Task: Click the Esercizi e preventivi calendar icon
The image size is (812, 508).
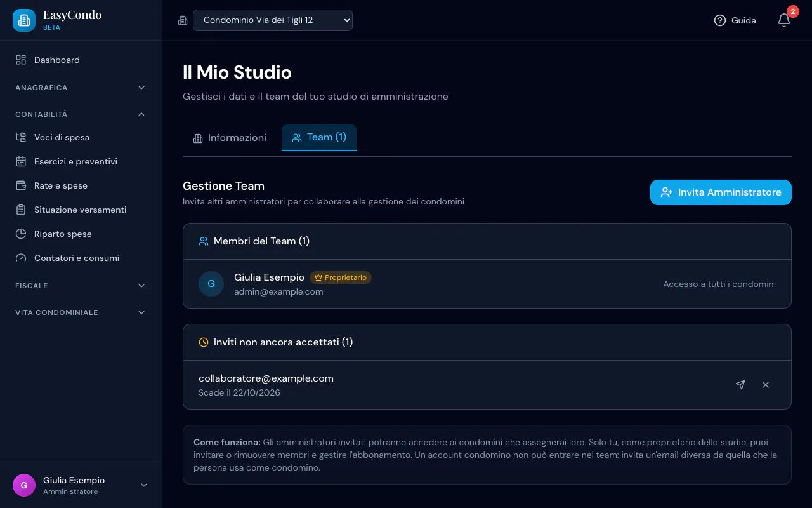Action: 21,161
